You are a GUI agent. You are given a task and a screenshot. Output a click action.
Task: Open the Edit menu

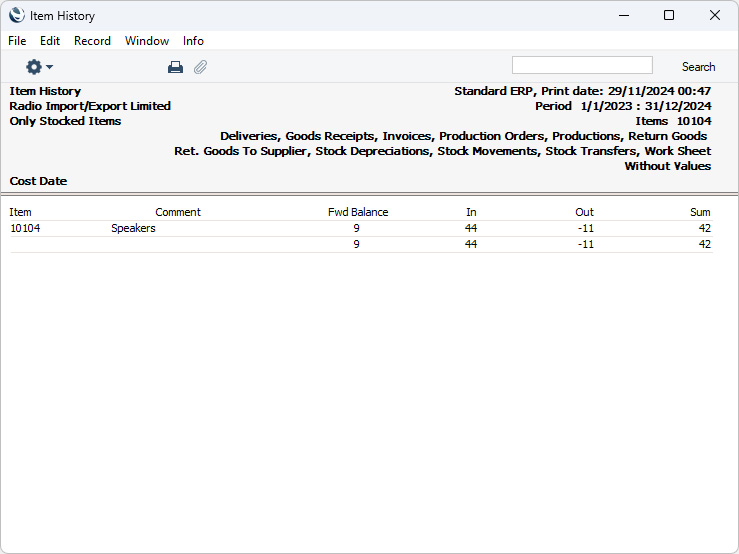49,41
